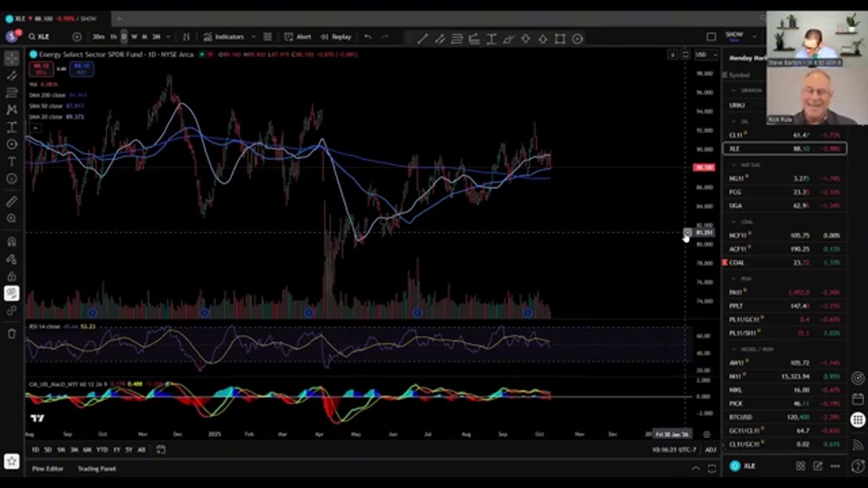
Task: Click the BUY price button
Action: pyautogui.click(x=81, y=68)
